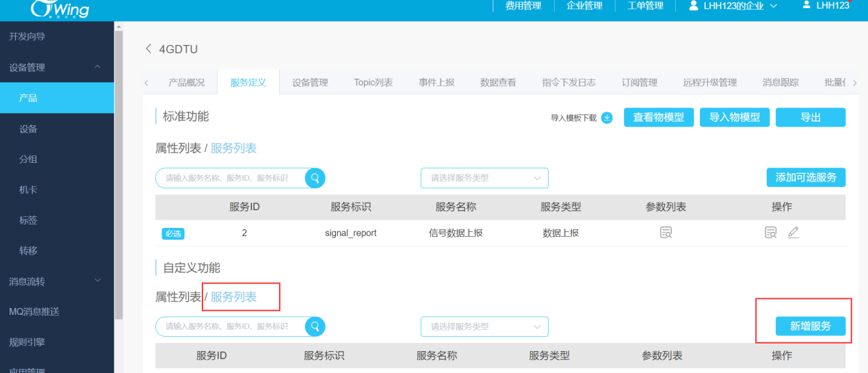Click the back arrow next to 4GDTU
Screen dimensions: 868x373
click(x=148, y=49)
